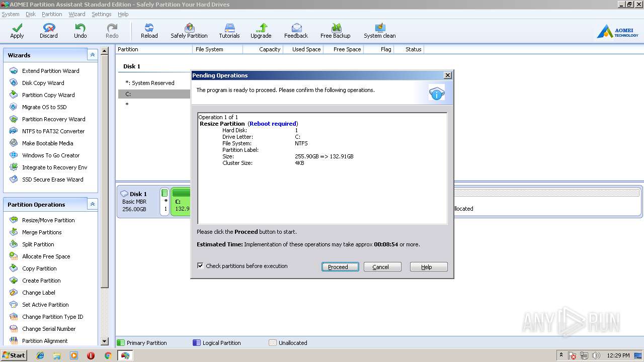Select the C: partition row
This screenshot has width=644, height=362.
154,94
